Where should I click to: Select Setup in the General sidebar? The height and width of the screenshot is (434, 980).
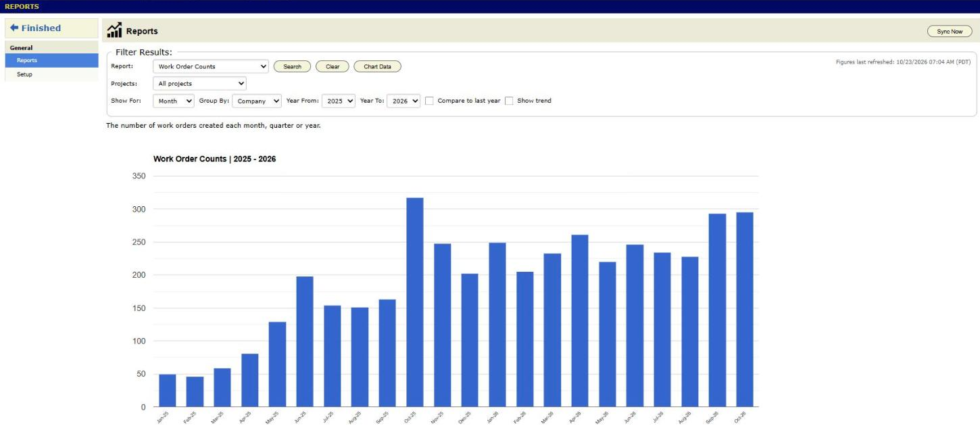tap(51, 74)
